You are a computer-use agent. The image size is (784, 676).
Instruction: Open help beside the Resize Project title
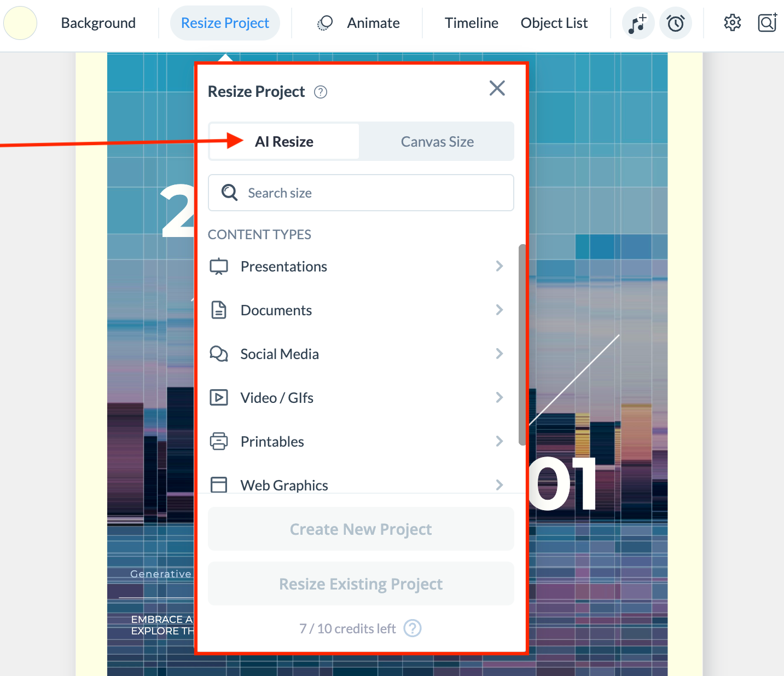(321, 92)
